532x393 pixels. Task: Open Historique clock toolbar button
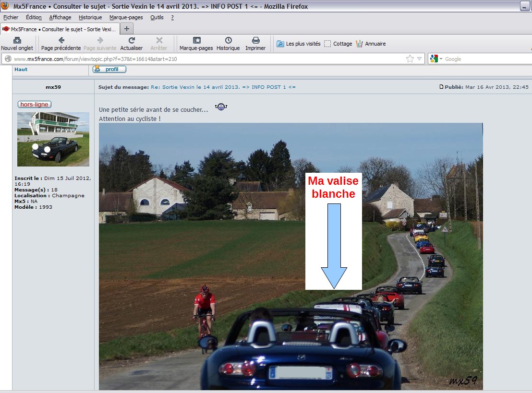[228, 44]
